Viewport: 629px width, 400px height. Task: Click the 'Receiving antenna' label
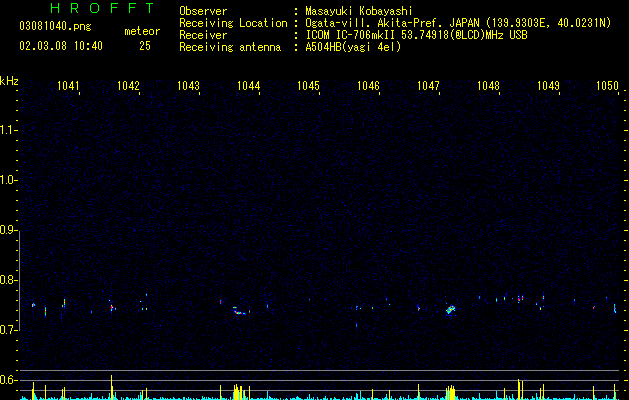pyautogui.click(x=230, y=47)
